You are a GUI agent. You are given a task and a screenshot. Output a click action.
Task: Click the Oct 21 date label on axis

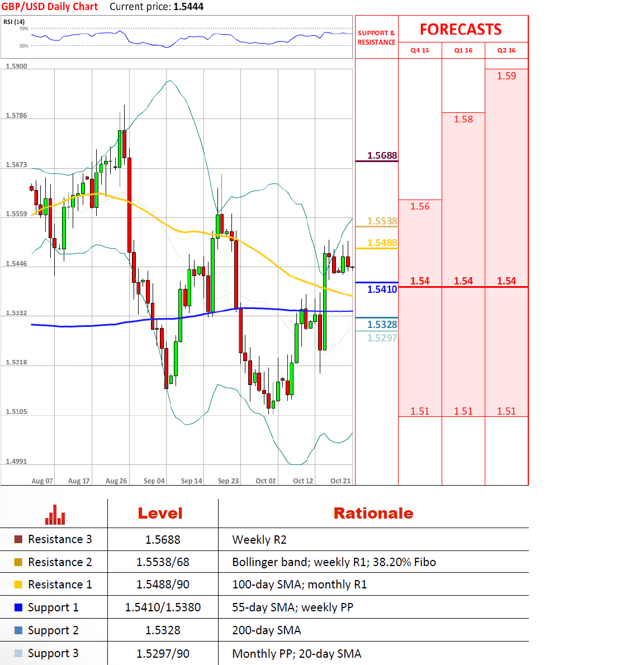[340, 481]
